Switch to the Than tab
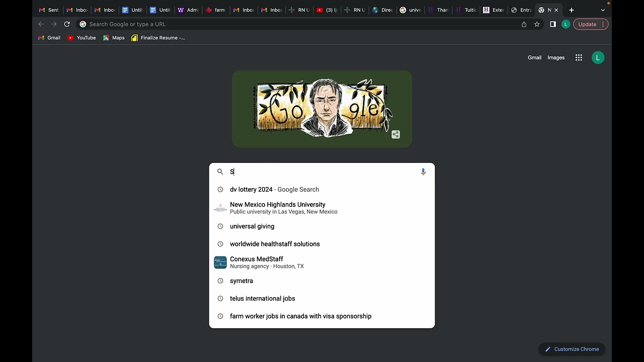Image resolution: width=644 pixels, height=362 pixels. [x=438, y=10]
